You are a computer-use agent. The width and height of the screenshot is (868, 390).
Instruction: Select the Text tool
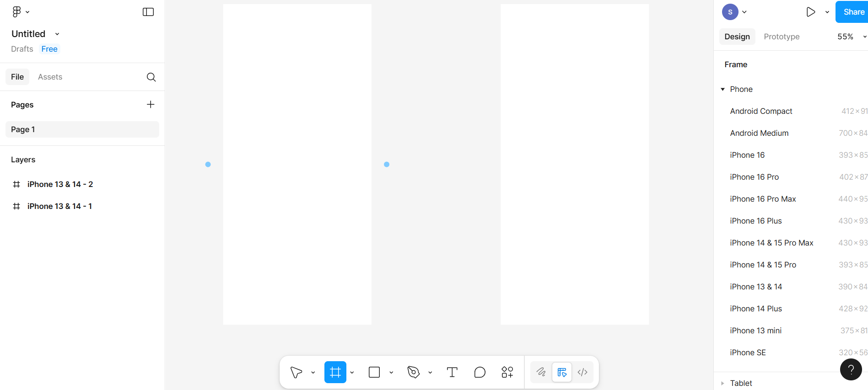(x=452, y=372)
